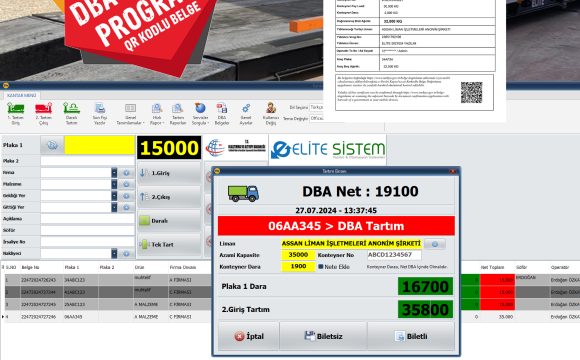Screen dimensions: 580x360
Task: Click the add button beside Nakliyeci
Action: click(x=126, y=253)
